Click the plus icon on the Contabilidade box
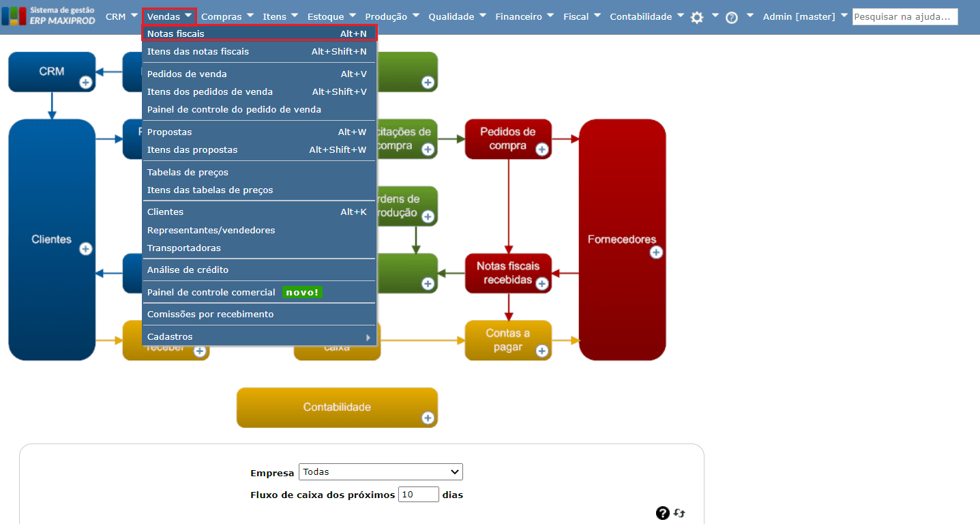The width and height of the screenshot is (980, 524). click(x=429, y=419)
